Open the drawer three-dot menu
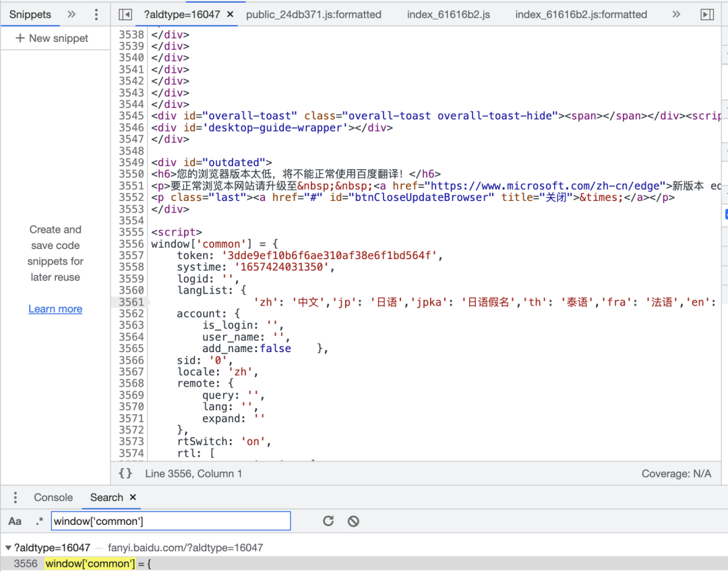This screenshot has height=572, width=728. click(16, 497)
